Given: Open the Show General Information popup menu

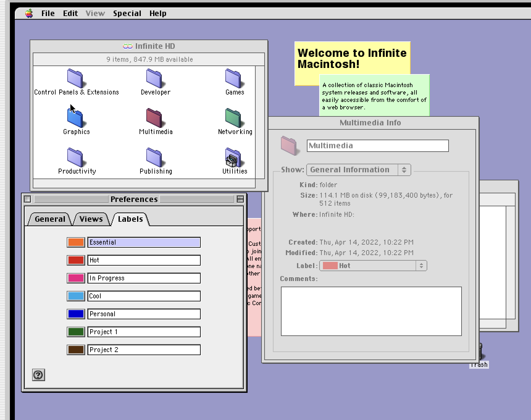Looking at the screenshot, I should tap(358, 170).
